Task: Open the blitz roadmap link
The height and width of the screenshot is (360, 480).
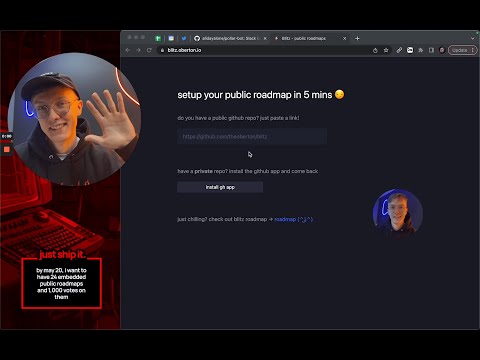Action: [293, 219]
